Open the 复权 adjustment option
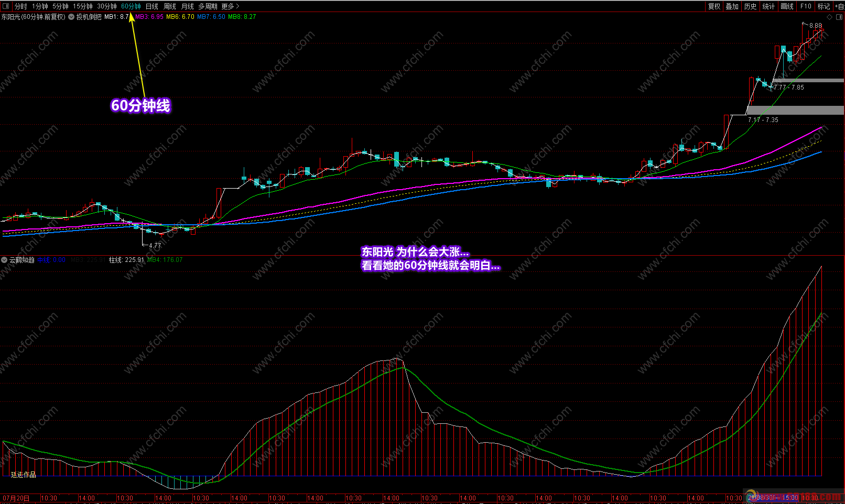This screenshot has width=845, height=504. (x=714, y=6)
